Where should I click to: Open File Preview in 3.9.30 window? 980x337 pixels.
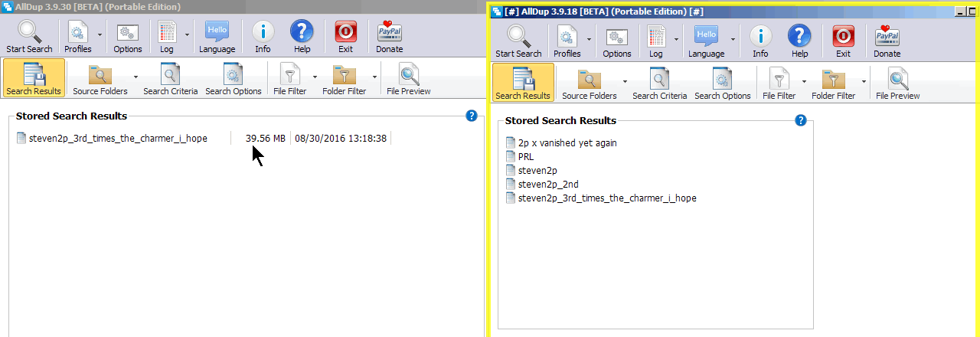pyautogui.click(x=409, y=80)
